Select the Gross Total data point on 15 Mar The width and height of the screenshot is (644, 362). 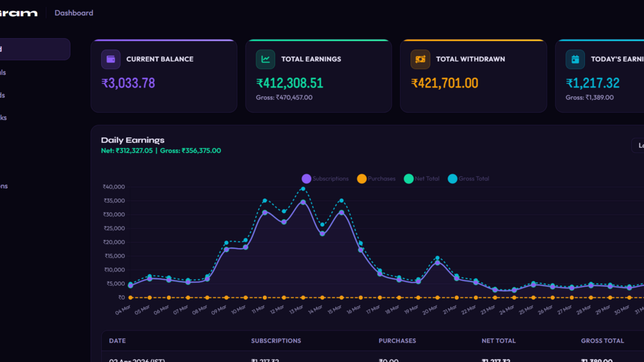click(341, 200)
